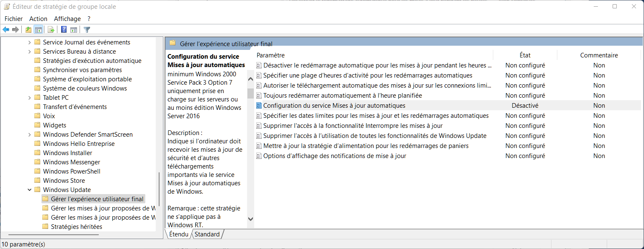Image resolution: width=644 pixels, height=249 pixels.
Task: Expand Windows Defender SmartScreen node
Action: tap(29, 134)
